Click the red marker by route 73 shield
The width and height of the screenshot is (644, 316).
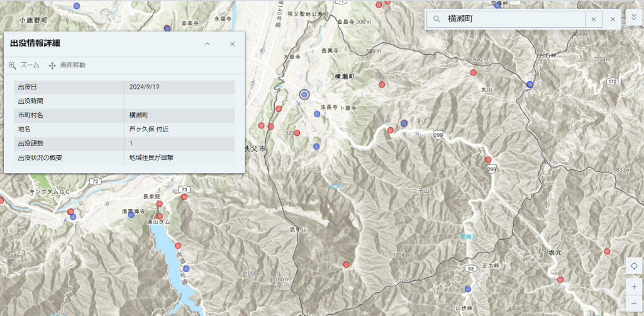(184, 197)
